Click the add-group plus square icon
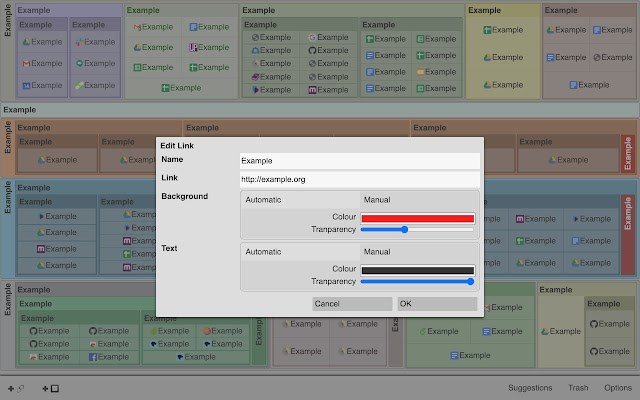The image size is (640, 400). click(51, 388)
